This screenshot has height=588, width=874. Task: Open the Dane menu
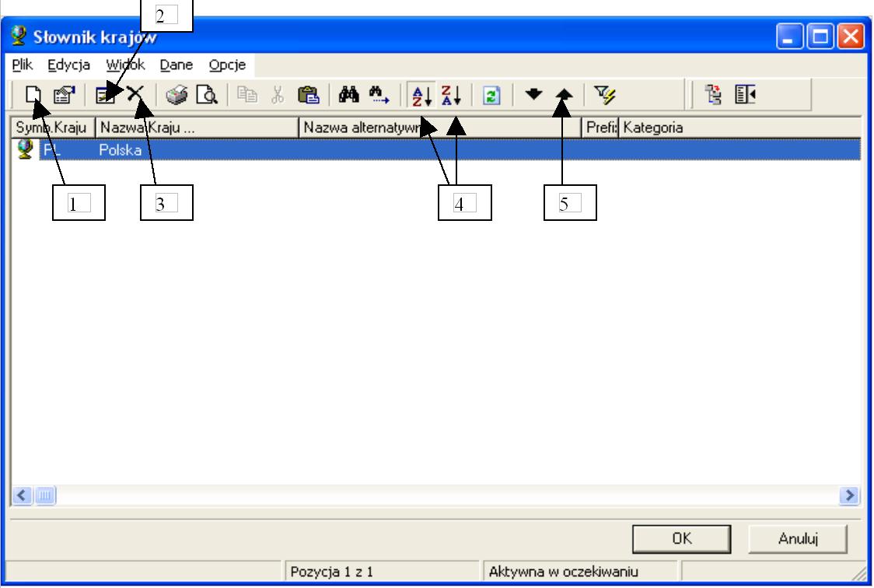177,65
